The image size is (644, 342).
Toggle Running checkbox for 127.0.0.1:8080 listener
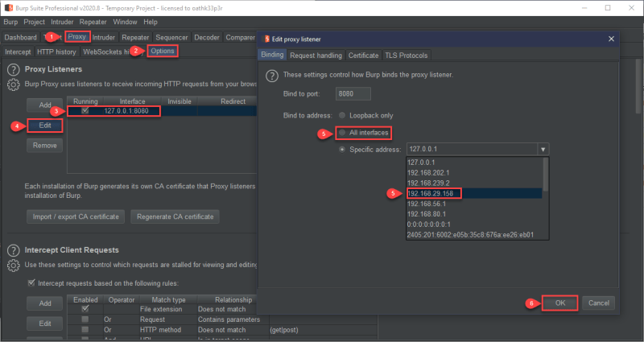[85, 110]
